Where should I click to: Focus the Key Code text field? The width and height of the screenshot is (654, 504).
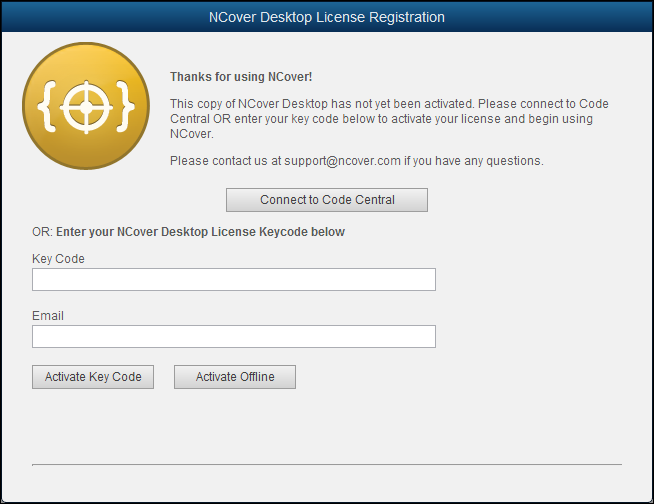pos(234,280)
